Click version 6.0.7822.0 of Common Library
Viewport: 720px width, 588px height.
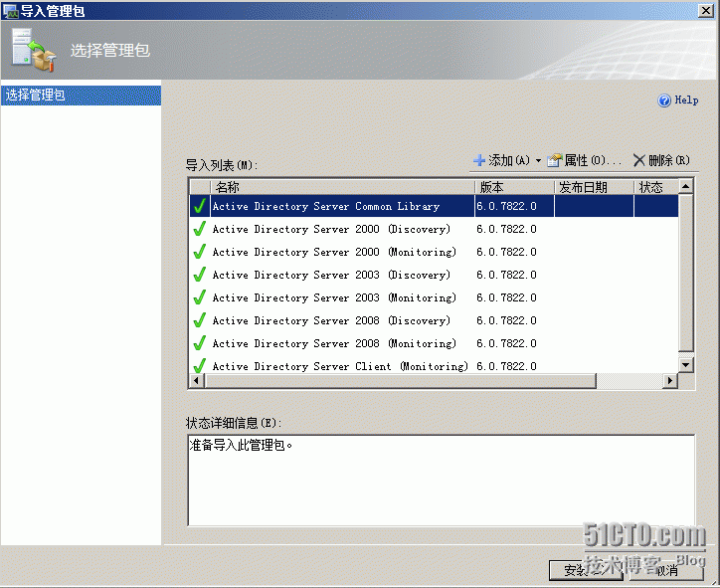506,206
